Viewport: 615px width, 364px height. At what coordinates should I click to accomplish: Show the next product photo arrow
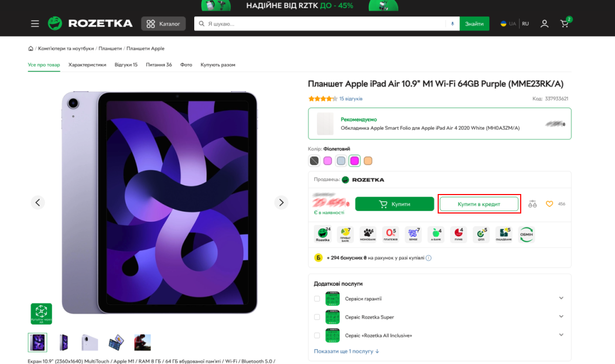coord(281,202)
